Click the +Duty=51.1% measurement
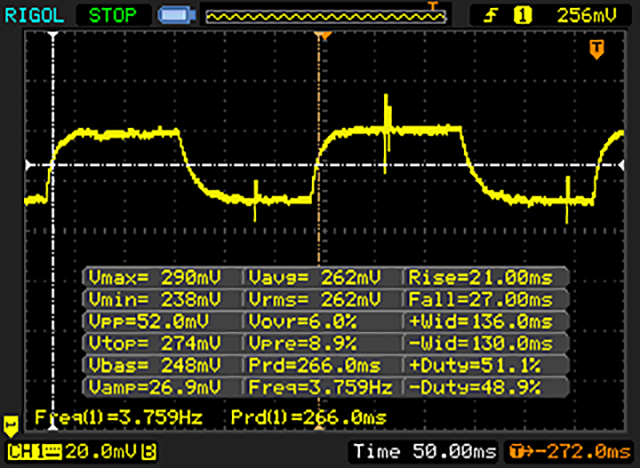The width and height of the screenshot is (640, 468). coord(475,365)
